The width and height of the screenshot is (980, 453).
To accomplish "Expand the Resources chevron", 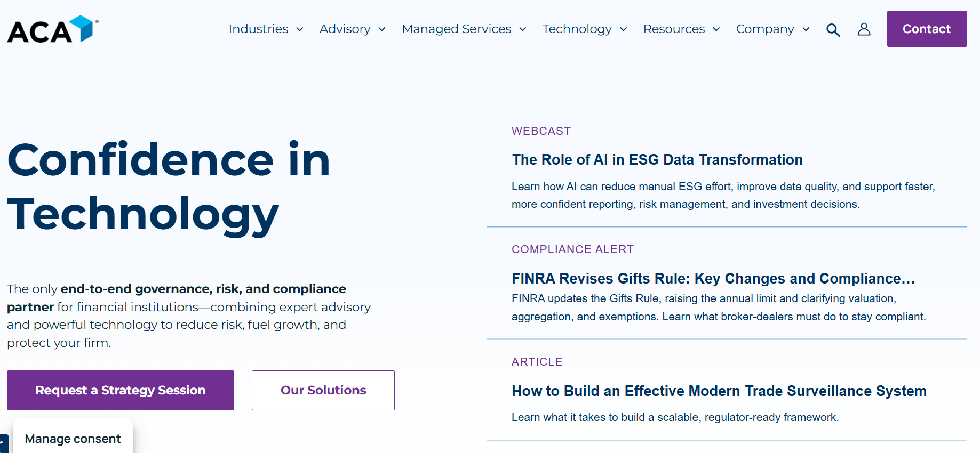I will (x=716, y=29).
